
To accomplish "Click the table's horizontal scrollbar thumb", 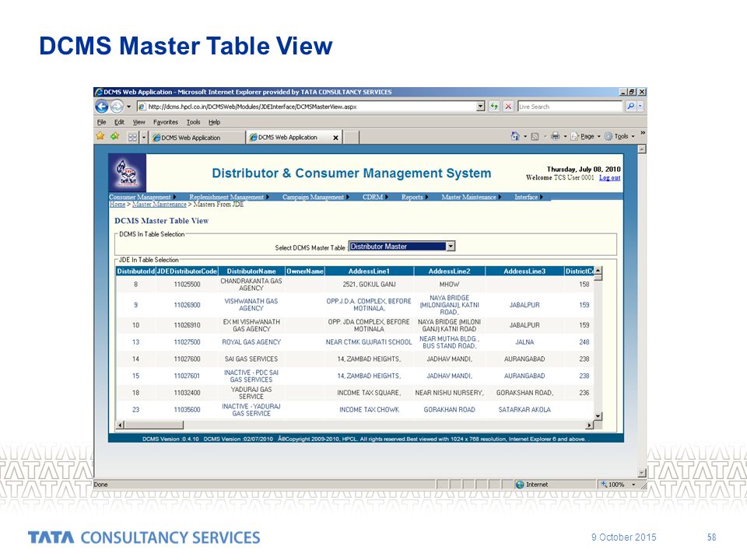I will pos(154,425).
